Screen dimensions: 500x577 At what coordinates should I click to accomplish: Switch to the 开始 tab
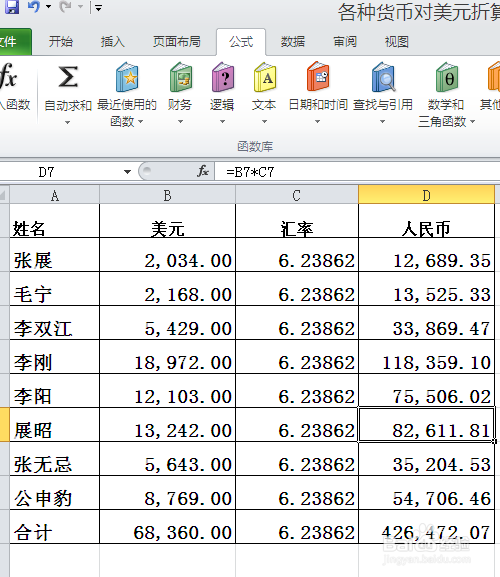61,42
